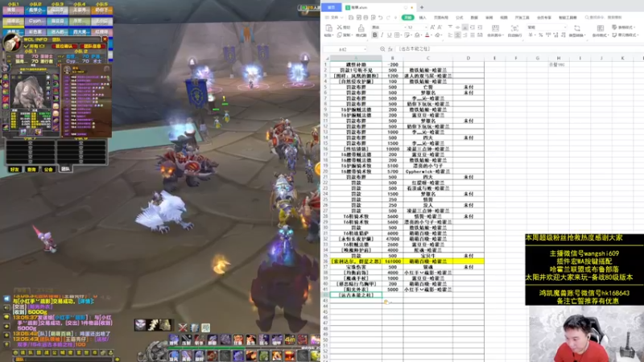Apply underline formatting in WPS toolbar

(389, 35)
